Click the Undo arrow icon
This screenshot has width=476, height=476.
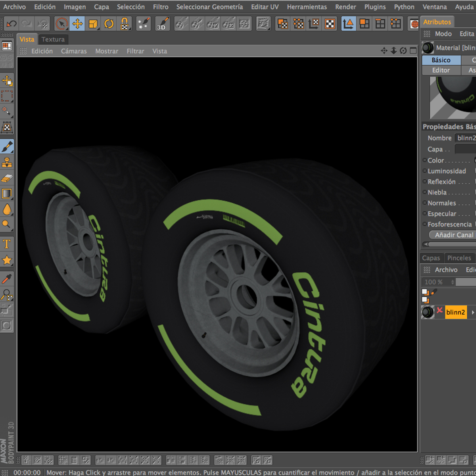(12, 24)
